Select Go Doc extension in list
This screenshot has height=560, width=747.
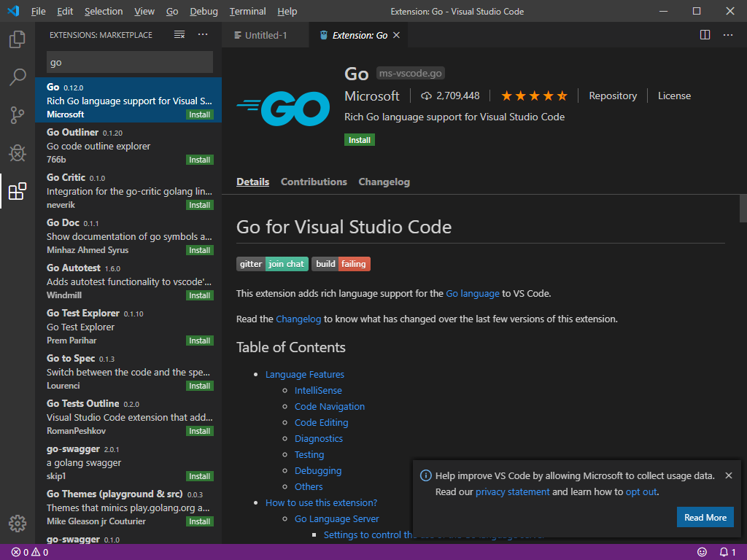[x=128, y=236]
